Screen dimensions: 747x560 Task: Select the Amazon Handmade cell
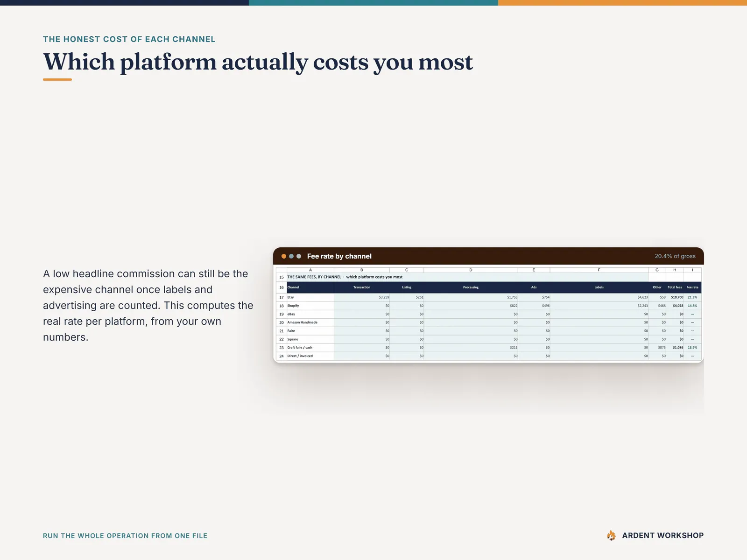pyautogui.click(x=310, y=322)
